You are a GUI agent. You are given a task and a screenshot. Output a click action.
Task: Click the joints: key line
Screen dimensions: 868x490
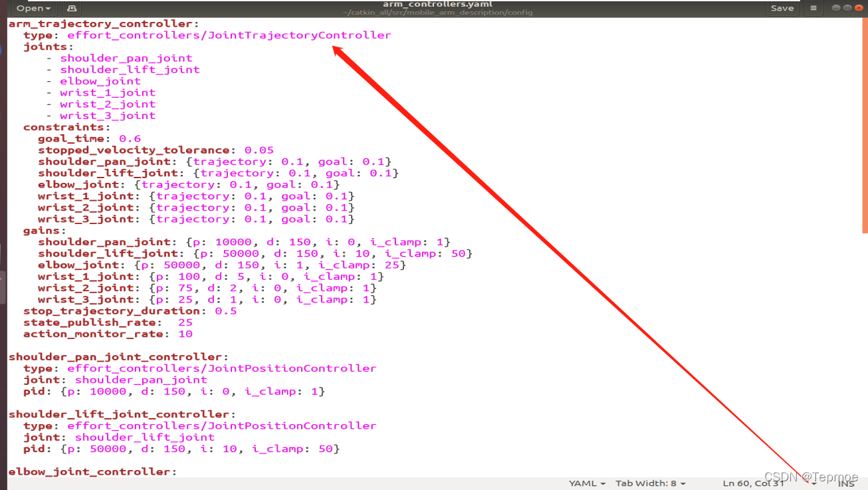(x=49, y=47)
